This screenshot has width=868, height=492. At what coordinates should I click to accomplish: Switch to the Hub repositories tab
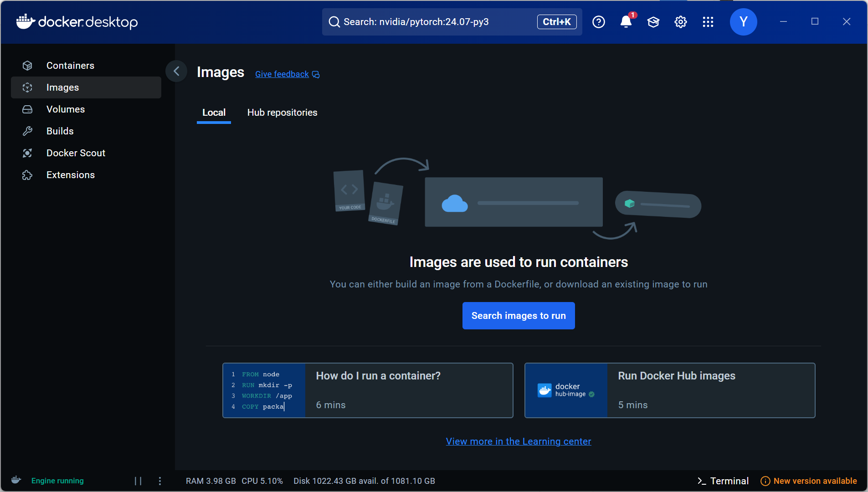pos(282,113)
